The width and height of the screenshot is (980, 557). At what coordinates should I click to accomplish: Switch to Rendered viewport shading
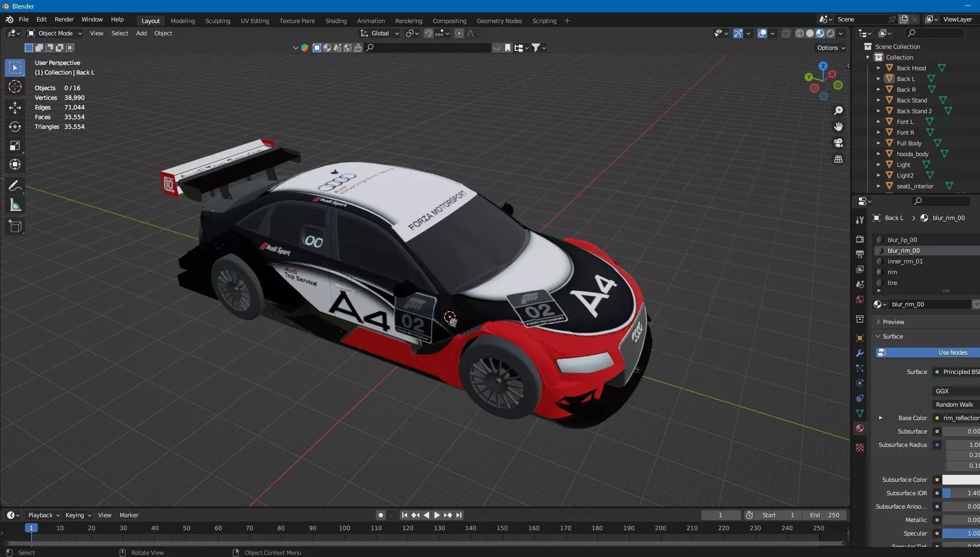pos(830,33)
